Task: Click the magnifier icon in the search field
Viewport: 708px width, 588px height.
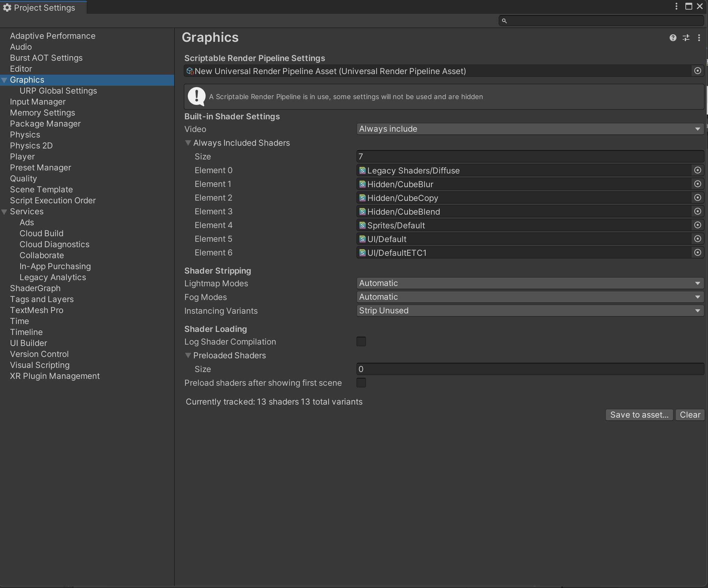Action: tap(504, 21)
